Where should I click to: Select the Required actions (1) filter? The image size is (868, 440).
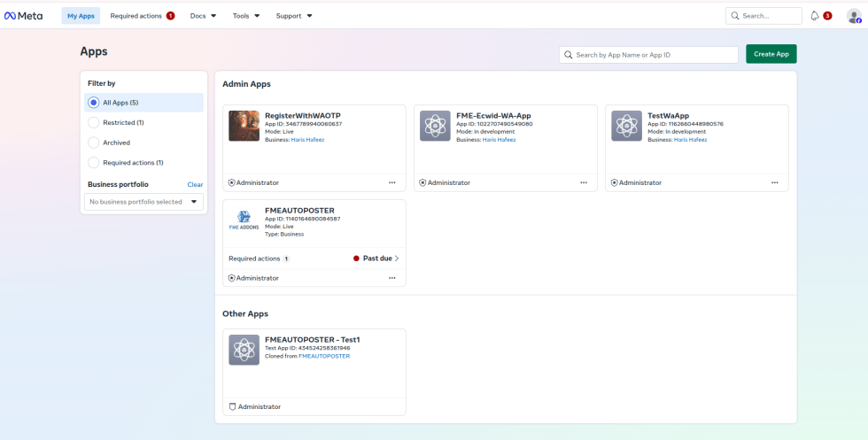pos(143,163)
